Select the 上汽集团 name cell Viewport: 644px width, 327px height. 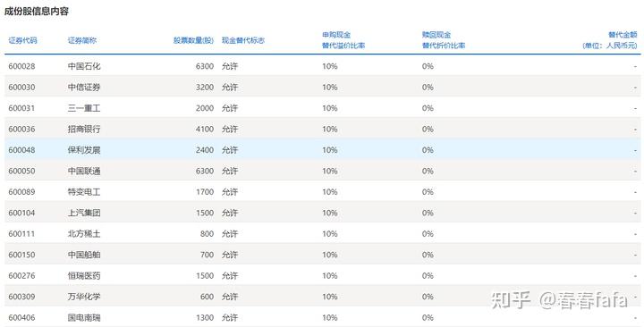click(x=84, y=213)
